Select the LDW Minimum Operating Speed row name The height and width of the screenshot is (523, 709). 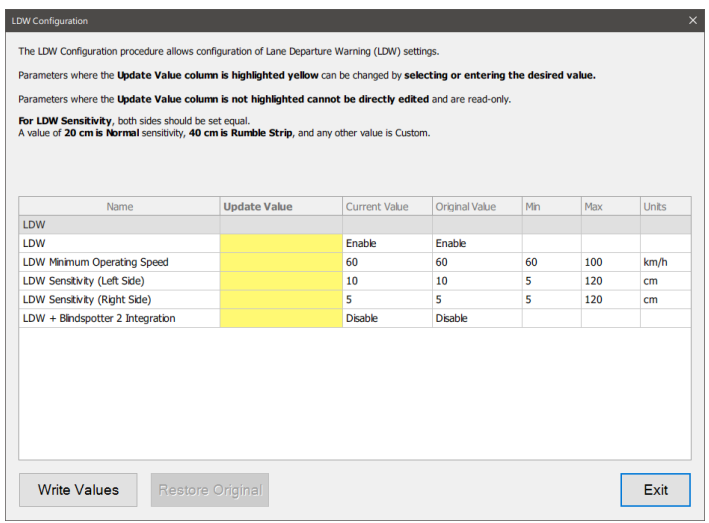coord(95,262)
